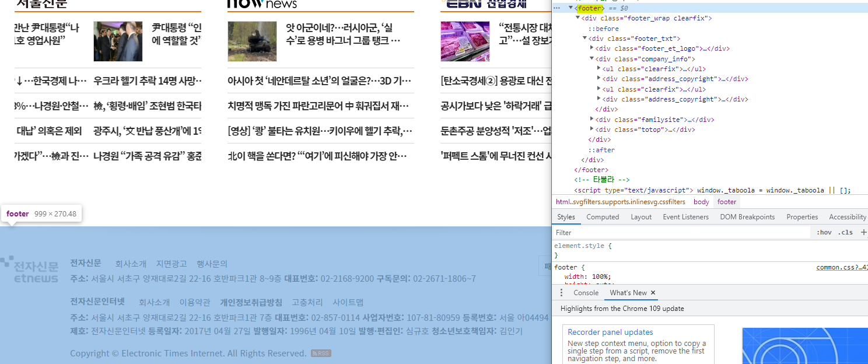The height and width of the screenshot is (364, 868).
Task: Expand the footer_et_logo div
Action: click(591, 48)
